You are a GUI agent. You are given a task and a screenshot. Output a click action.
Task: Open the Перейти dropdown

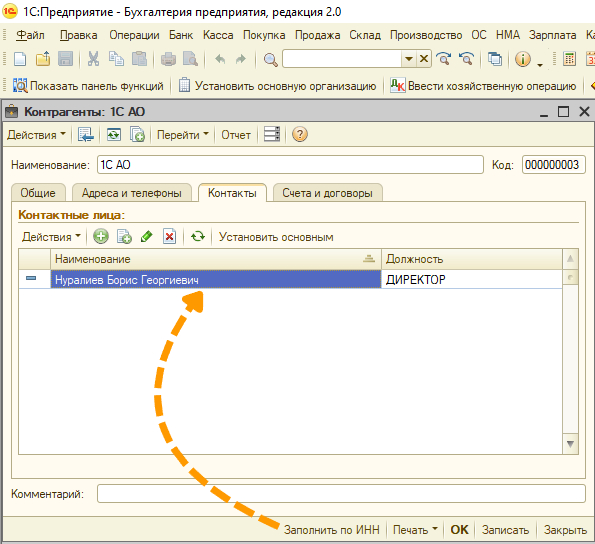(x=183, y=135)
